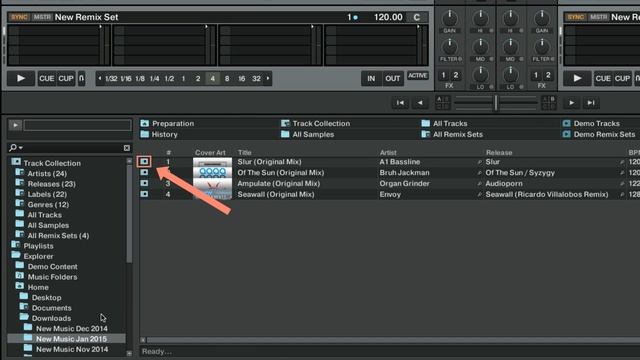
Task: Click cover art of Slur track
Action: 212,162
